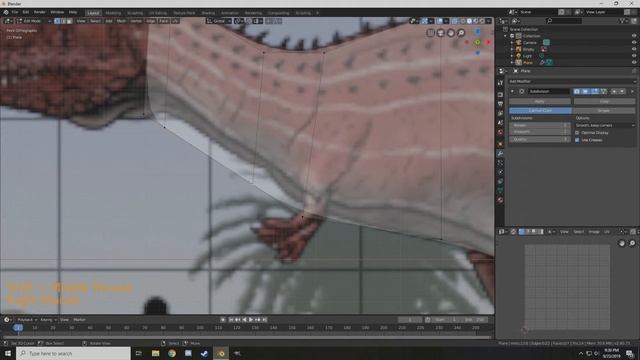Toggle modifier display in render
This screenshot has width=640, height=360.
coord(577,91)
